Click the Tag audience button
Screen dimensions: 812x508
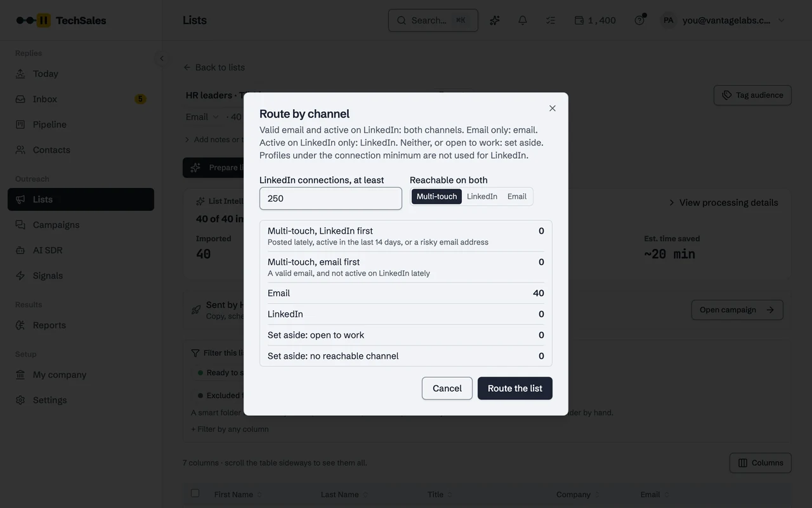(x=752, y=95)
